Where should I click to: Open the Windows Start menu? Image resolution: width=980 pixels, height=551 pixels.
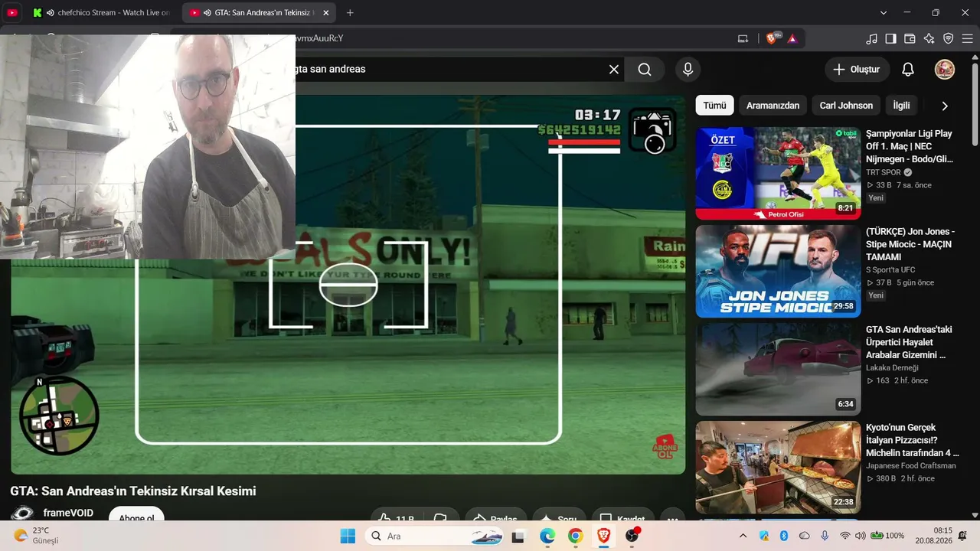pos(348,536)
